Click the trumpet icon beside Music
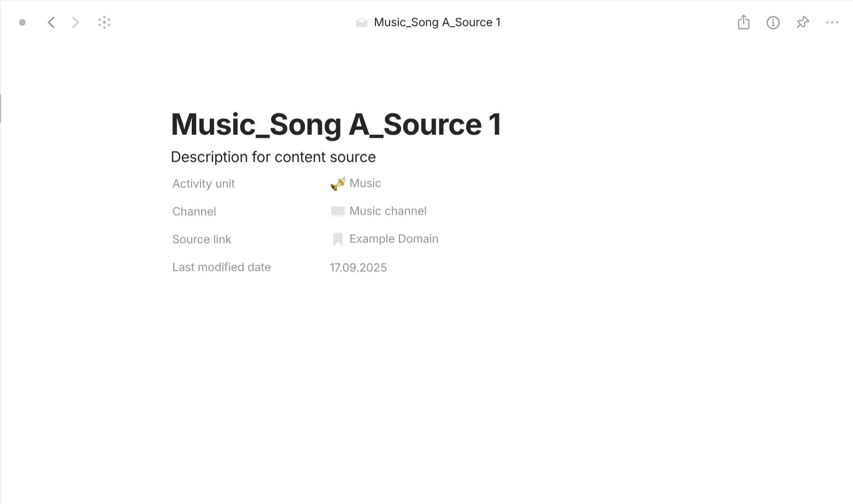This screenshot has height=504, width=853. click(338, 183)
